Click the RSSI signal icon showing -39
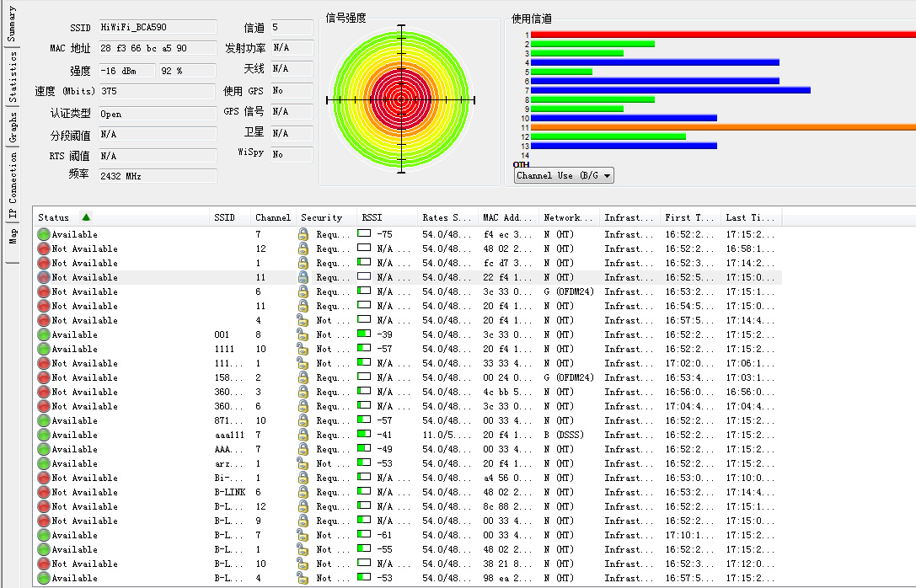 tap(364, 334)
